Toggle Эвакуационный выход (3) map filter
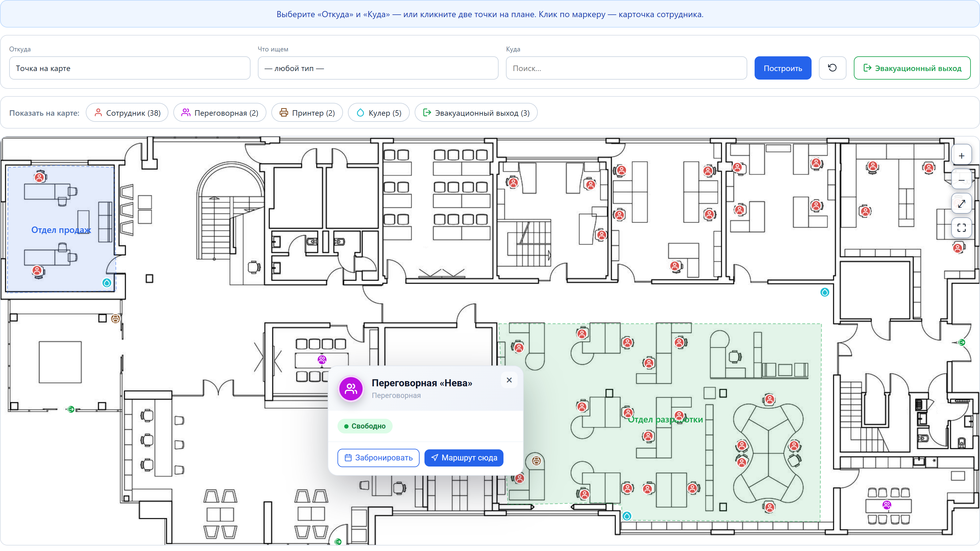 coord(476,113)
